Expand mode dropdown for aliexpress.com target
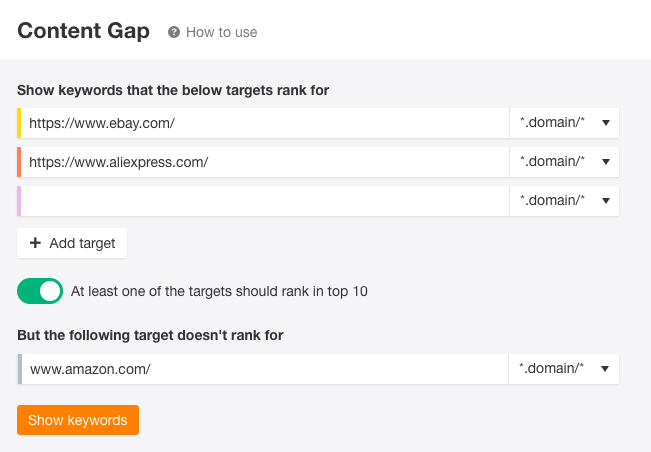651x452 pixels. pos(564,162)
